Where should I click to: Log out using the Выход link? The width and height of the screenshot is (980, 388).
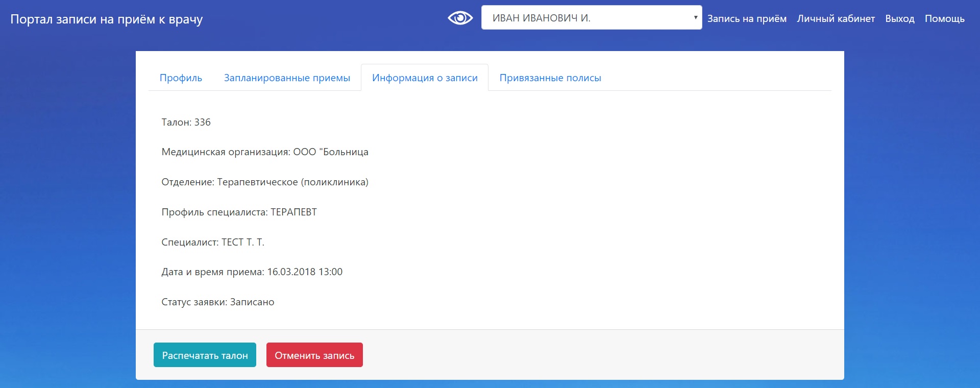coord(899,19)
